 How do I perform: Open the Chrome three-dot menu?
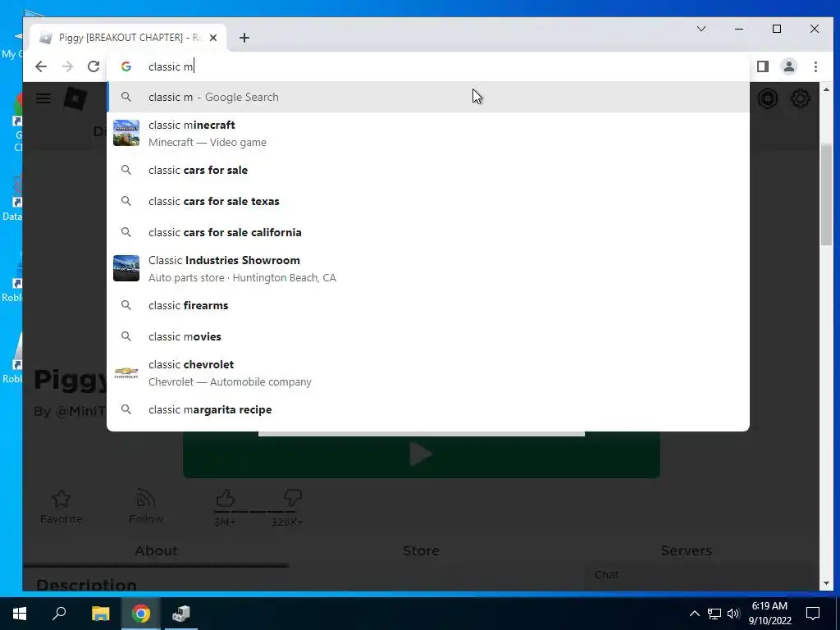tap(815, 66)
